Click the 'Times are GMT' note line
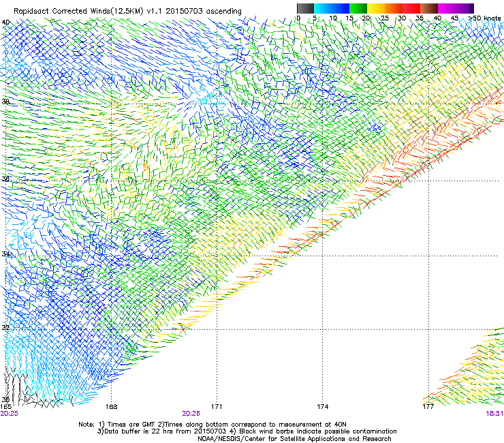The width and height of the screenshot is (504, 443). click(x=212, y=425)
